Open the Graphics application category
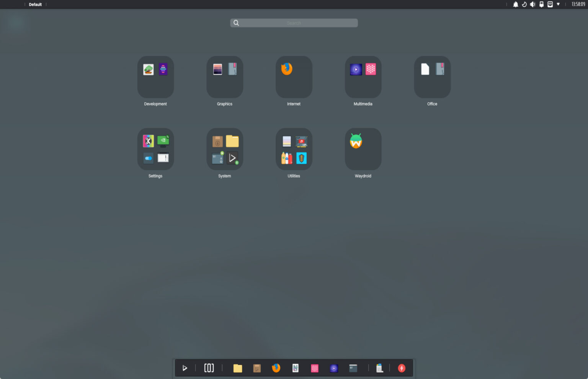Screen dimensions: 588x379 pyautogui.click(x=224, y=77)
